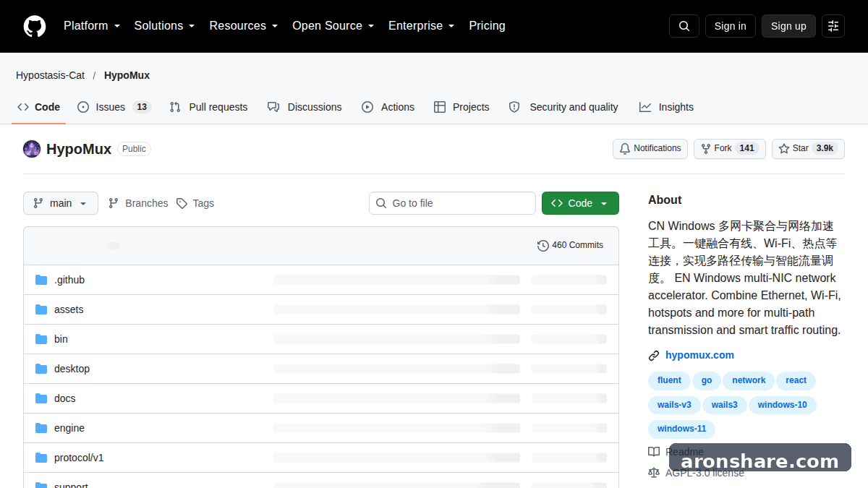The height and width of the screenshot is (488, 868).
Task: Expand the green Code dropdown
Action: pyautogui.click(x=580, y=203)
